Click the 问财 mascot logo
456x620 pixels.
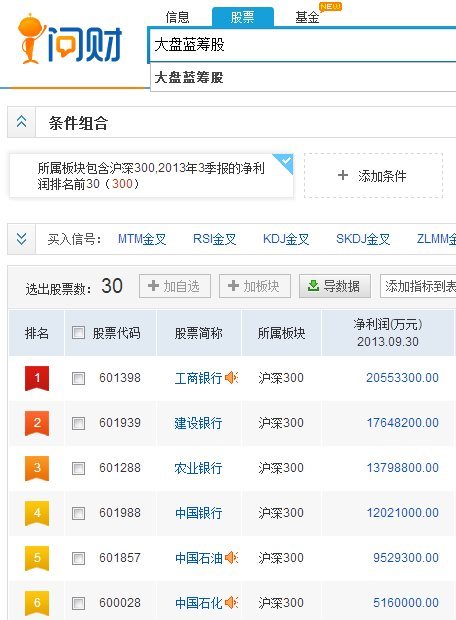pos(70,39)
